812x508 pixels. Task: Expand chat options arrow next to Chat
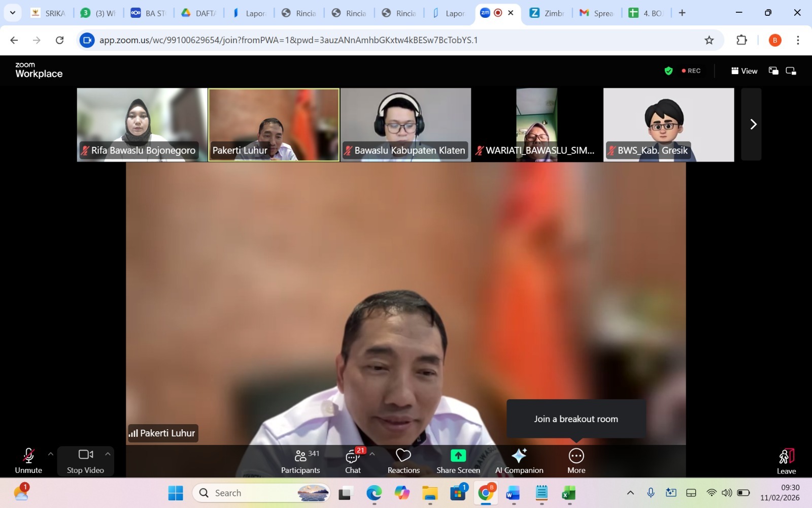[x=373, y=454]
